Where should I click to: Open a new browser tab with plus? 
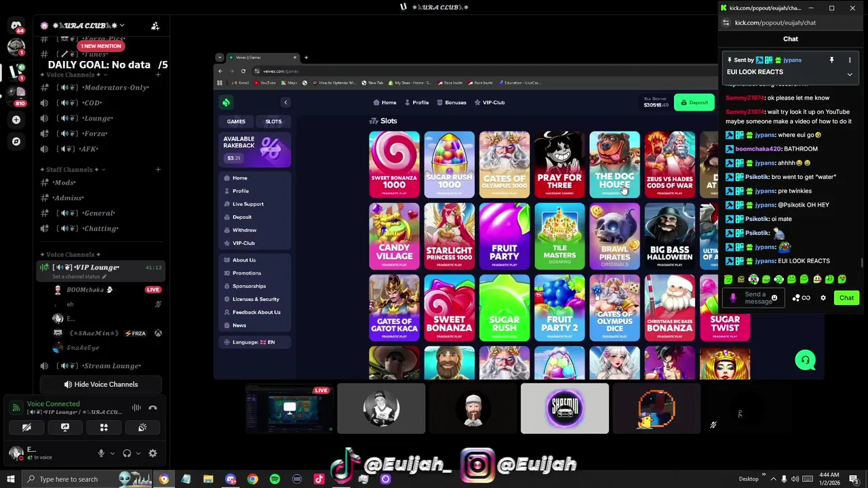(307, 58)
